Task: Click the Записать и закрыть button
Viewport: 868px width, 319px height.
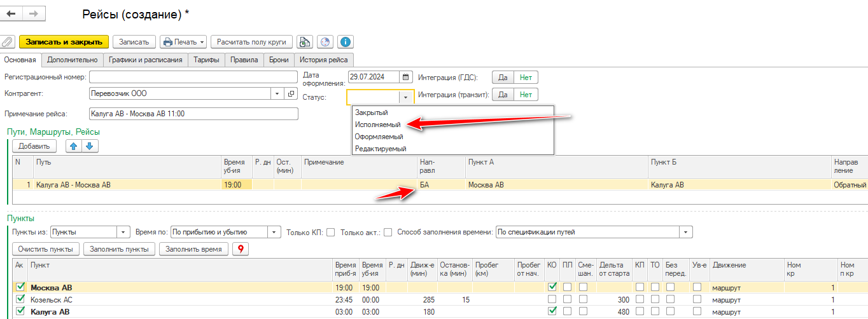Action: pyautogui.click(x=64, y=42)
